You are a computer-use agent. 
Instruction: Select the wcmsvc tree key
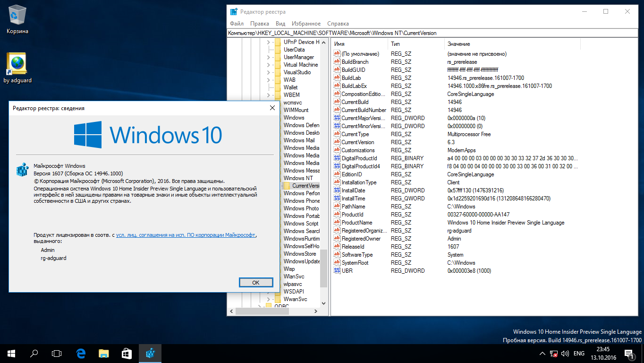pos(293,103)
